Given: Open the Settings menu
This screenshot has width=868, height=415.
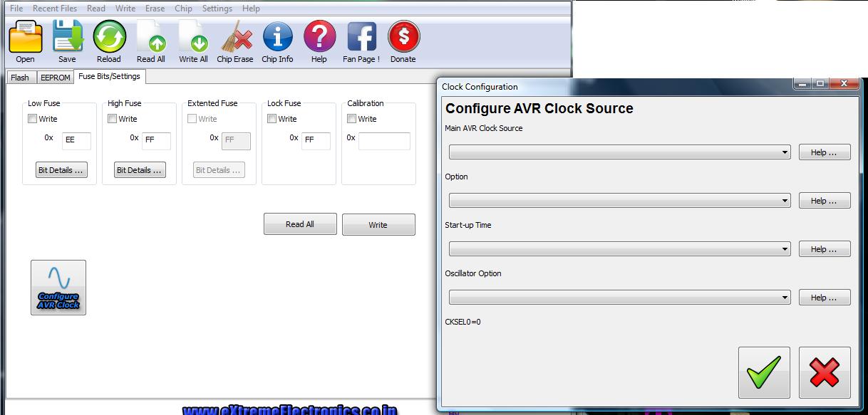Looking at the screenshot, I should tap(217, 9).
